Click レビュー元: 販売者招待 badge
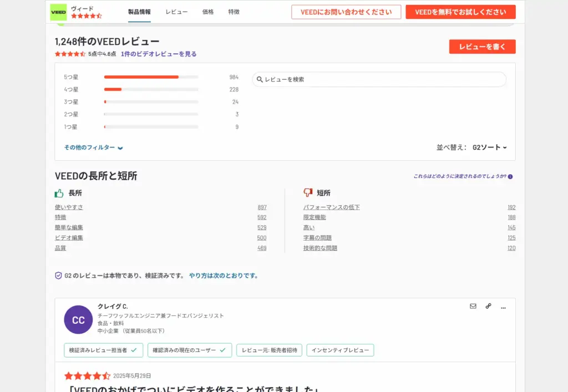 (x=270, y=350)
